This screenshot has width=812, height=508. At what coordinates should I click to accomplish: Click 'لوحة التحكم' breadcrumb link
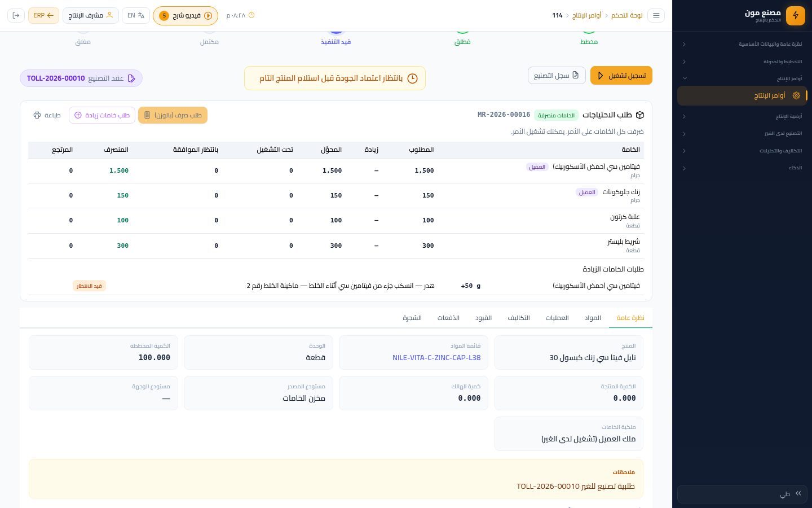pyautogui.click(x=627, y=15)
